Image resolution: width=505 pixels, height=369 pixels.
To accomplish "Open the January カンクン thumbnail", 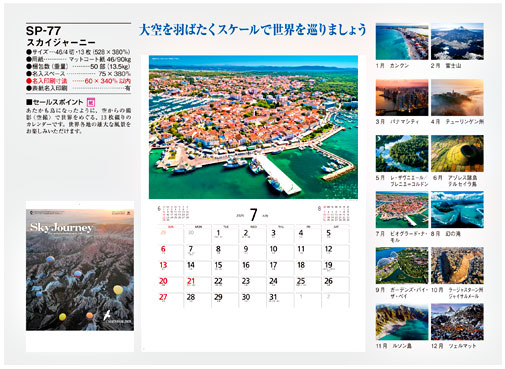I will point(402,42).
